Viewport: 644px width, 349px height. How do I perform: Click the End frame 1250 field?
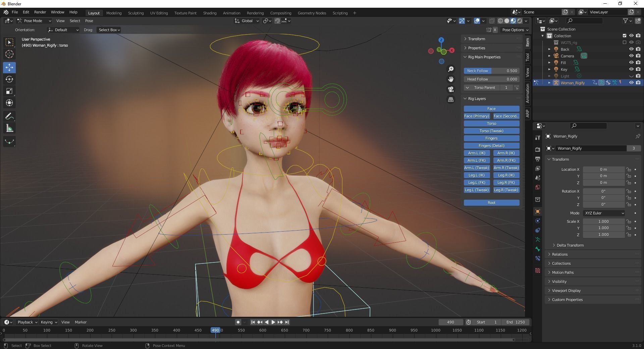pyautogui.click(x=516, y=322)
